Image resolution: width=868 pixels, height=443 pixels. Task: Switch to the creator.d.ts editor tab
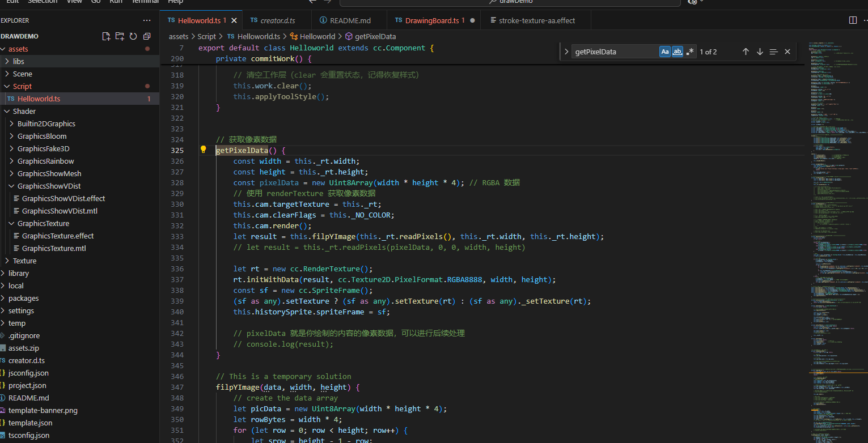(278, 20)
